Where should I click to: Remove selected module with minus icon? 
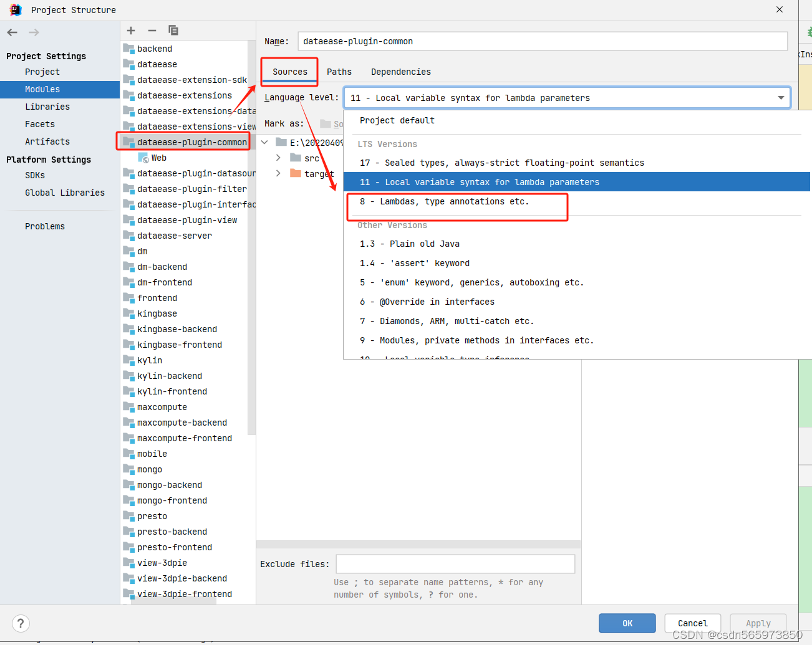(152, 31)
